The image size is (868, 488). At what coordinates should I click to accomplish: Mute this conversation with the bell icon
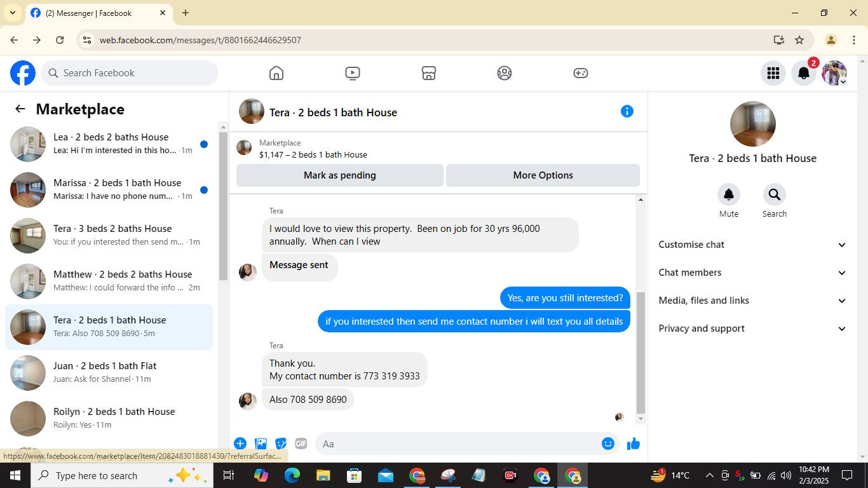tap(729, 194)
